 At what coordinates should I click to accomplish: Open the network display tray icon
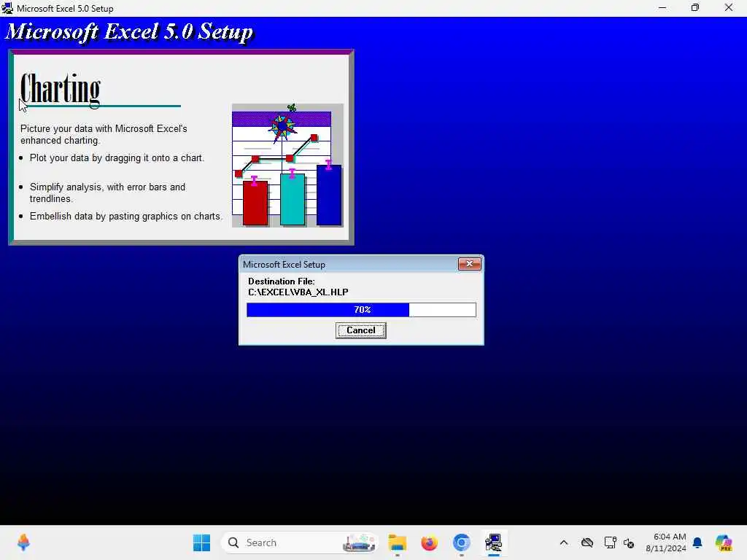click(x=610, y=542)
